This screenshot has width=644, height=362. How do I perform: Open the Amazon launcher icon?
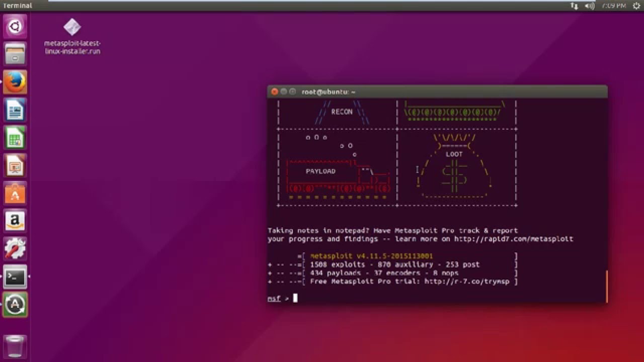pos(15,221)
